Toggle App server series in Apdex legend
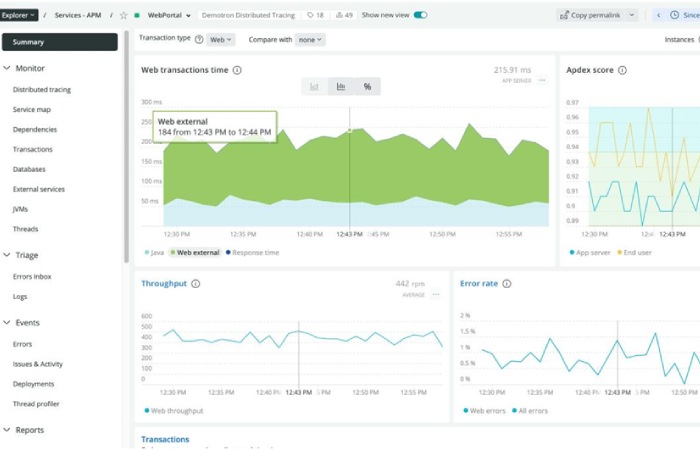Screen dimensions: 700x450 (590, 253)
